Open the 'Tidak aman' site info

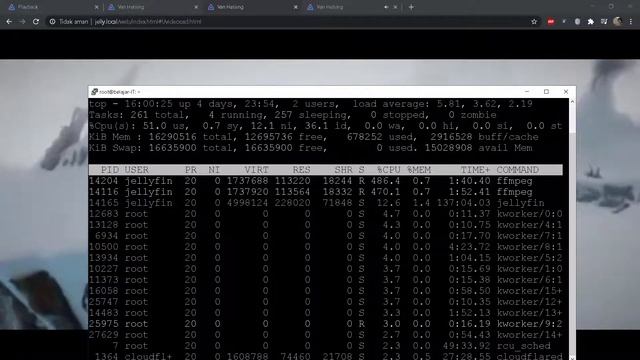click(69, 22)
